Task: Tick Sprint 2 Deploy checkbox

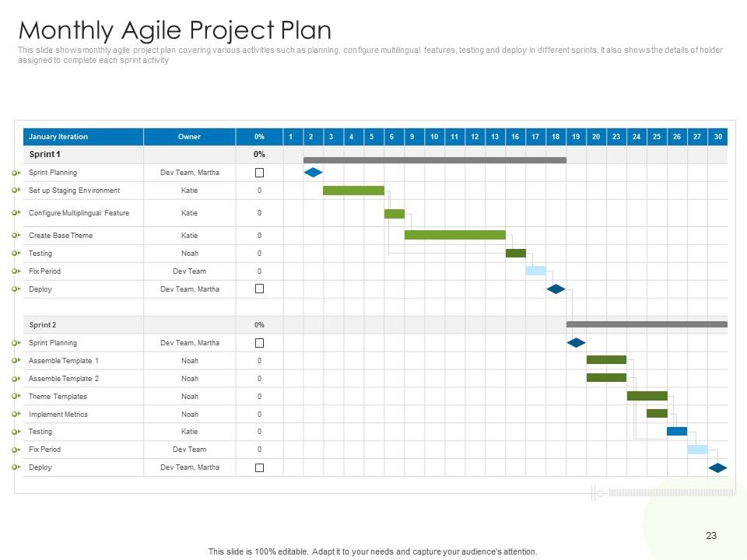Action: (260, 467)
